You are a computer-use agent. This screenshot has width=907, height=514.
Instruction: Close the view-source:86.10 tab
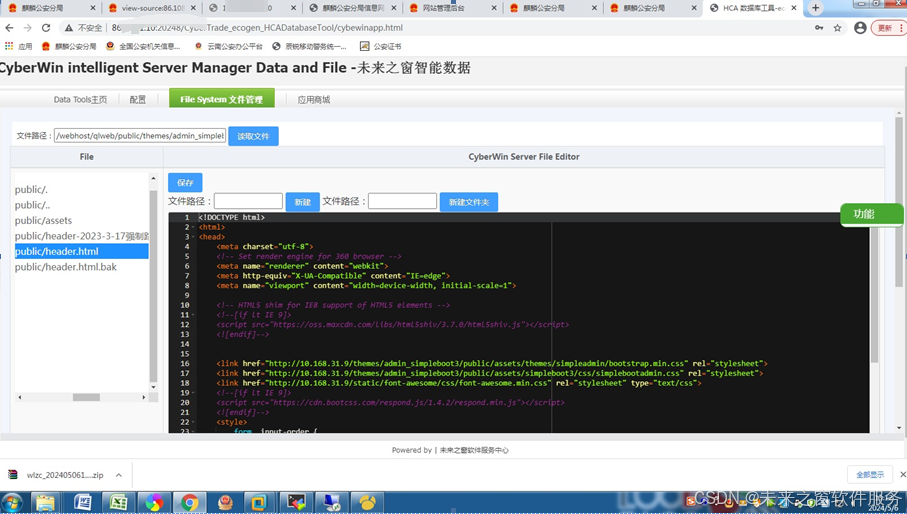tap(193, 8)
